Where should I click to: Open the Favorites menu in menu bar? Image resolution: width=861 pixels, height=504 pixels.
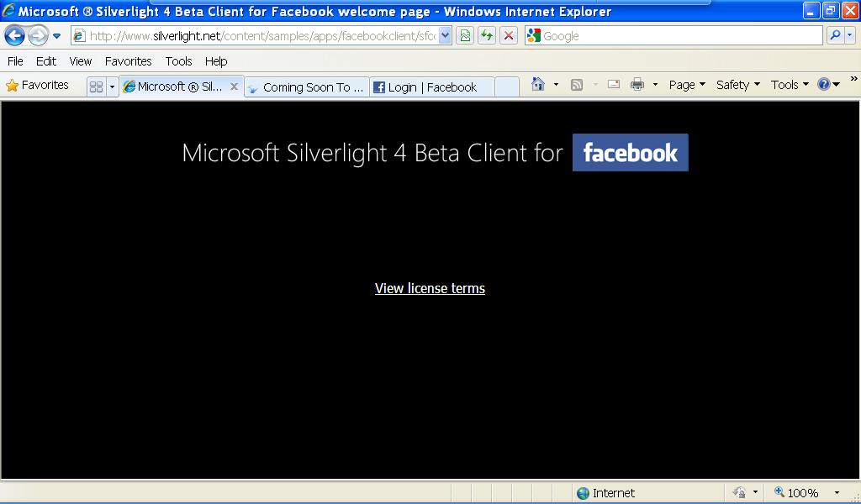click(128, 61)
